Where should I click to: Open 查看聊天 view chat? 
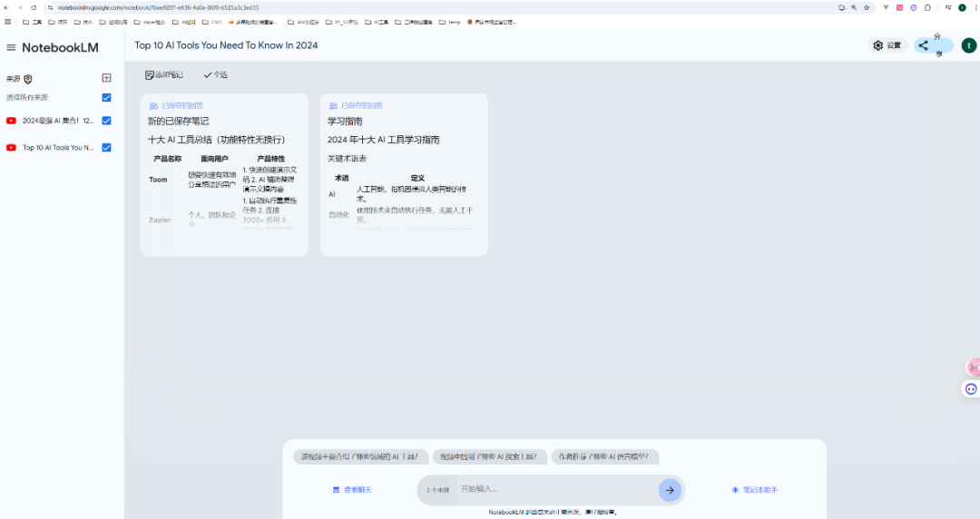[x=352, y=490]
